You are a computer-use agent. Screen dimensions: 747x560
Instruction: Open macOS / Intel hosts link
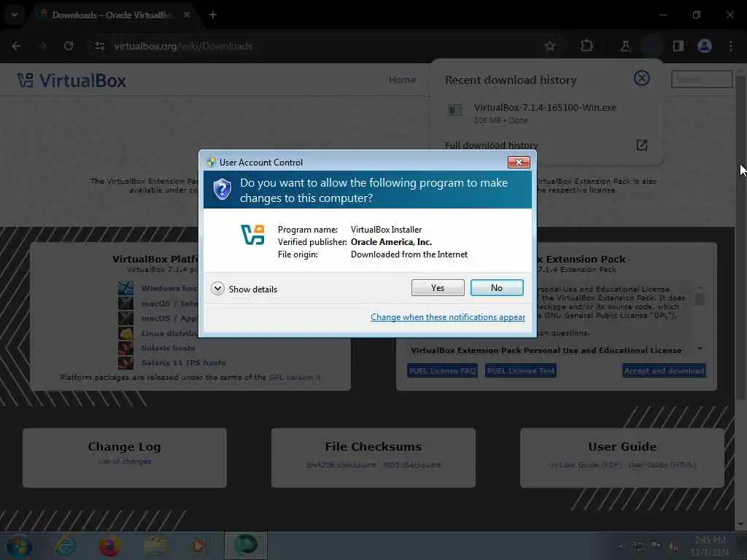click(169, 303)
